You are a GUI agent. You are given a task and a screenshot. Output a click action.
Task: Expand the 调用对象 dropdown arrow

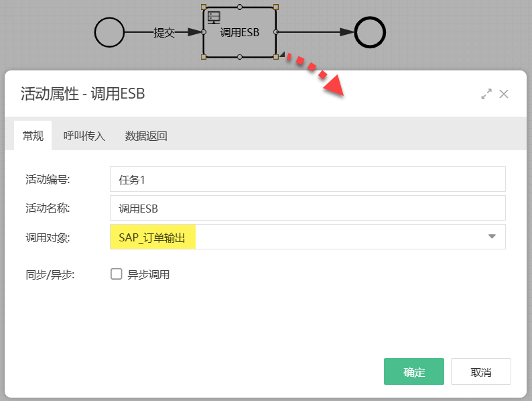click(x=492, y=236)
